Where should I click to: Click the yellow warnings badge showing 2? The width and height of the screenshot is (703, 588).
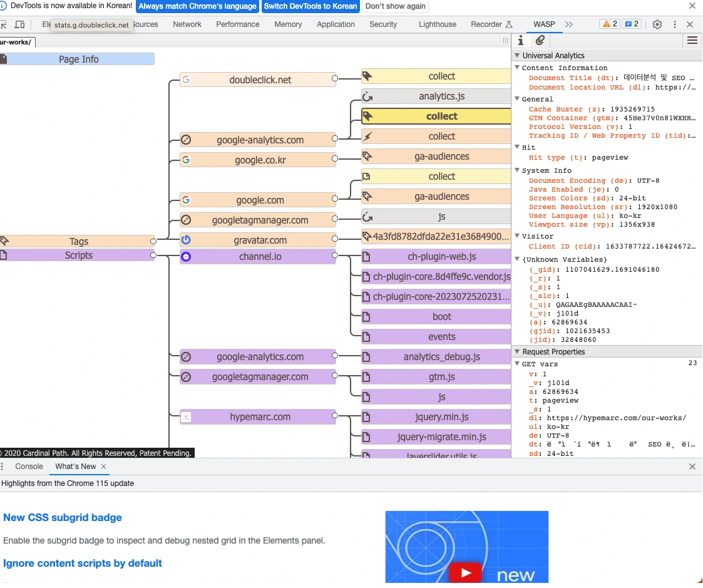[x=609, y=24]
